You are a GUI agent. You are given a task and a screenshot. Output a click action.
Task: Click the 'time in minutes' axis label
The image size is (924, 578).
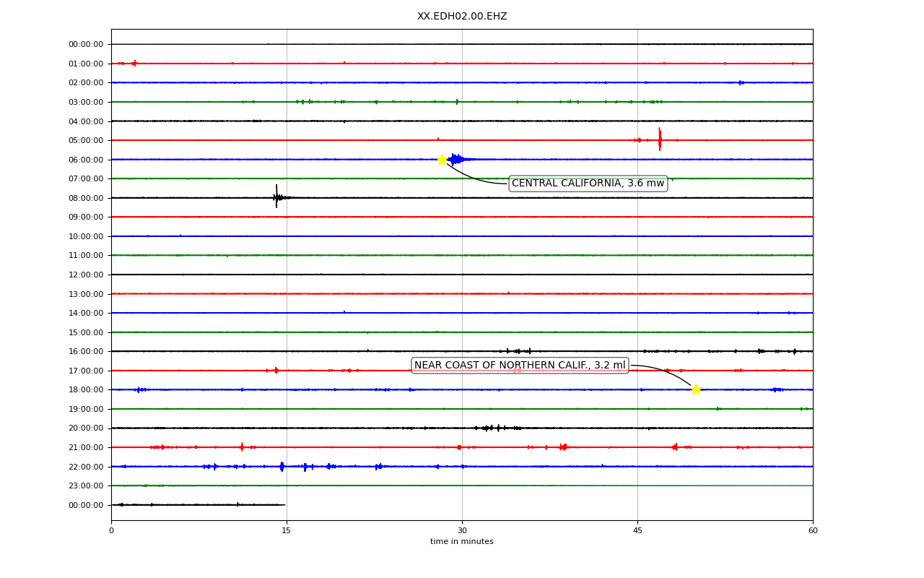[462, 542]
